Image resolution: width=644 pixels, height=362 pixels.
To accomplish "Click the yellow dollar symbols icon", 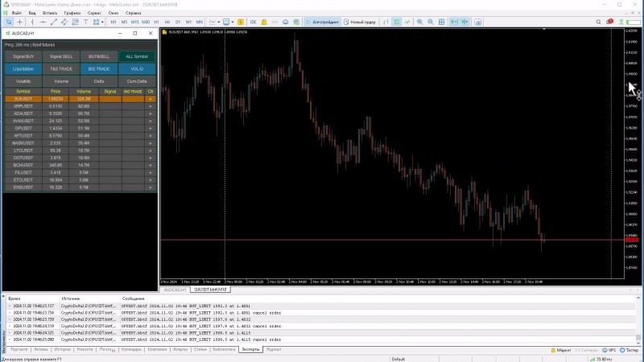I will pyautogui.click(x=241, y=23).
